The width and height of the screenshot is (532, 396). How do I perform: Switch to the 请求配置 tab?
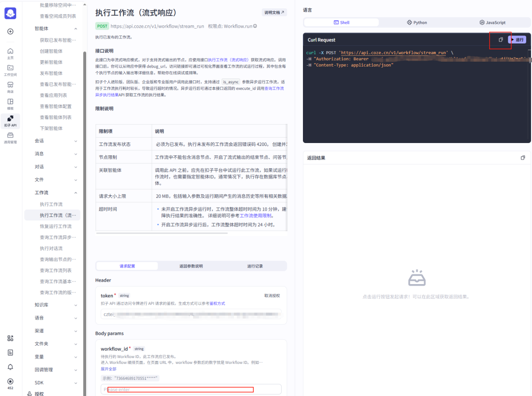click(127, 266)
